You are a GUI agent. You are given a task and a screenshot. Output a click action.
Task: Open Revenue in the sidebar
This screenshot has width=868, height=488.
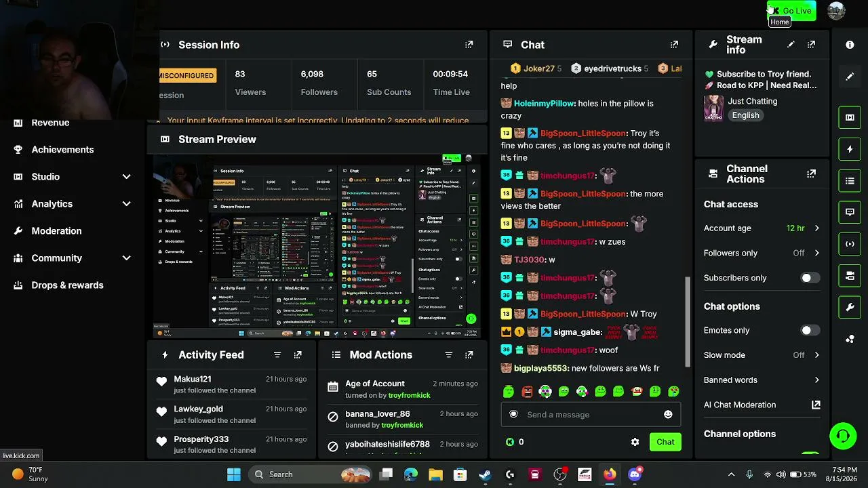coord(50,123)
